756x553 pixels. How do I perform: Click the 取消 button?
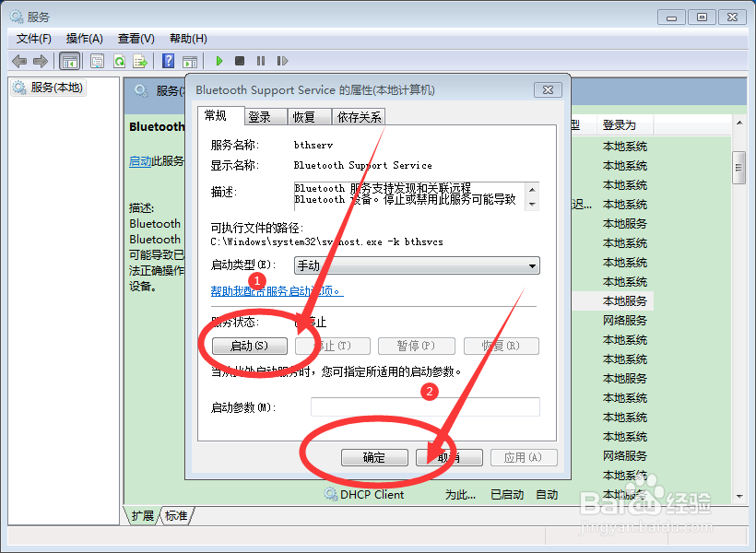coord(449,457)
